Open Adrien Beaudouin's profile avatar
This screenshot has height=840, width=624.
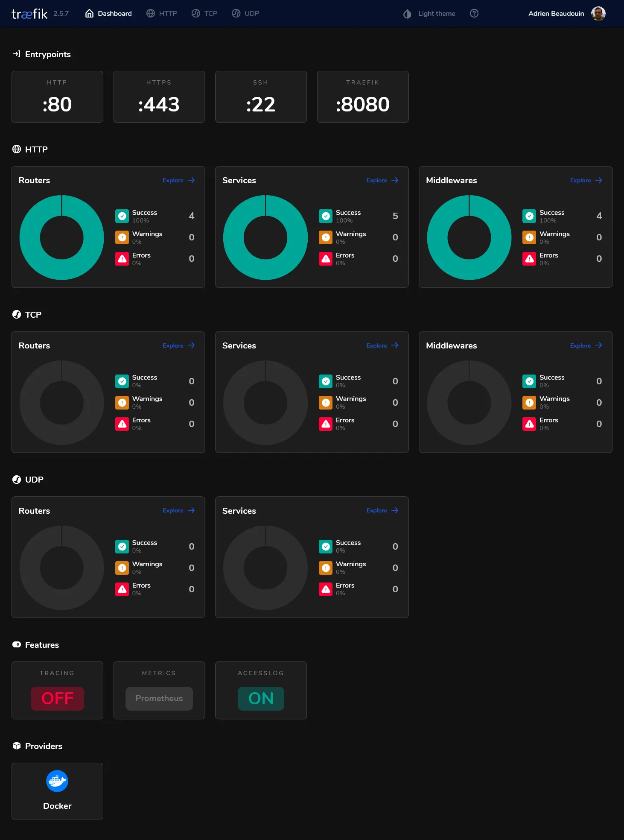point(598,14)
